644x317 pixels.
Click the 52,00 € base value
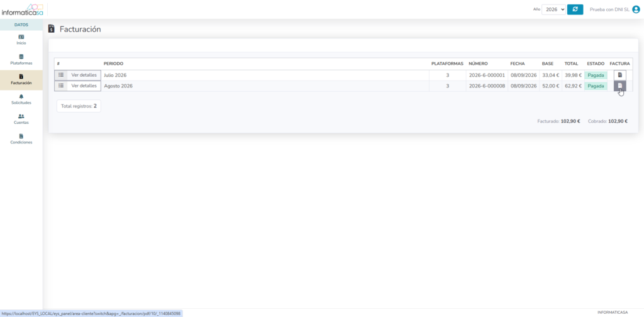coord(551,86)
